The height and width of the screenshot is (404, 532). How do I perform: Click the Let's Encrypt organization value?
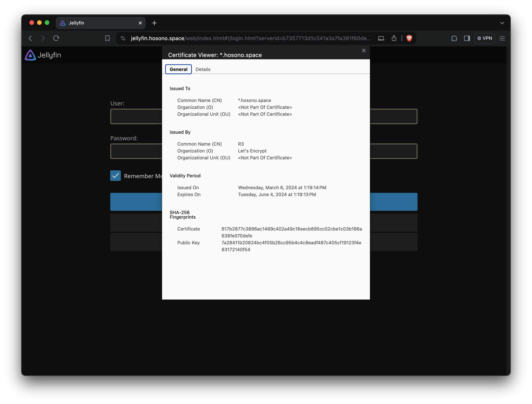[252, 151]
